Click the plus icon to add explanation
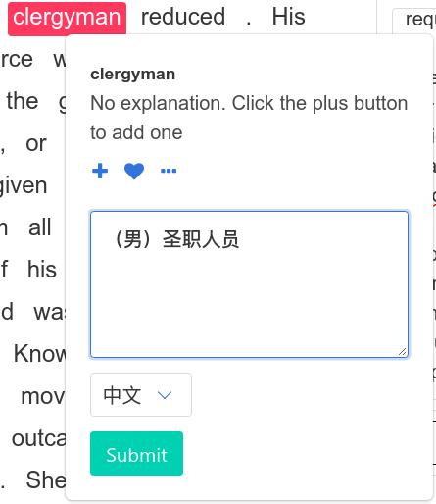This screenshot has height=504, width=436. point(100,171)
